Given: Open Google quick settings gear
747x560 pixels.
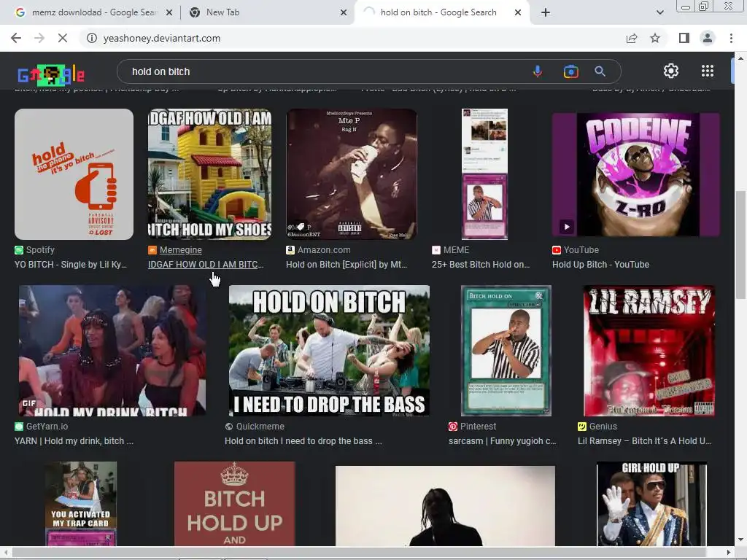Looking at the screenshot, I should click(x=671, y=71).
